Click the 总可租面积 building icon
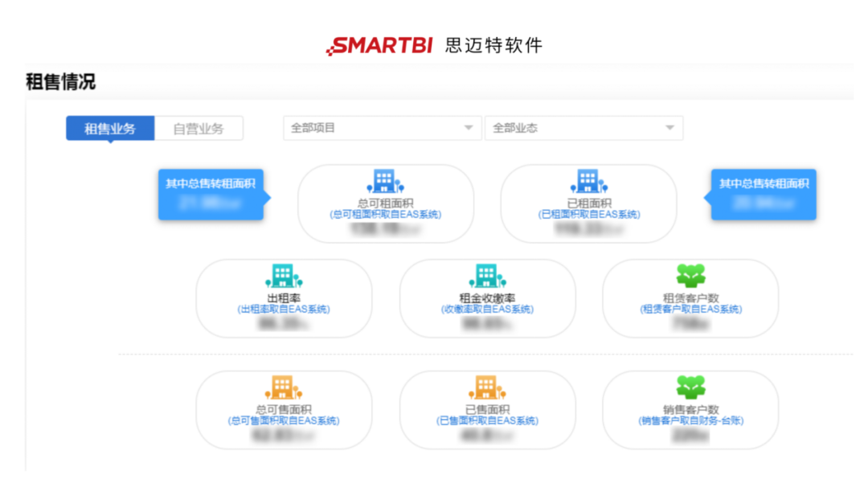Screen dimensions: 868x489 pos(386,182)
